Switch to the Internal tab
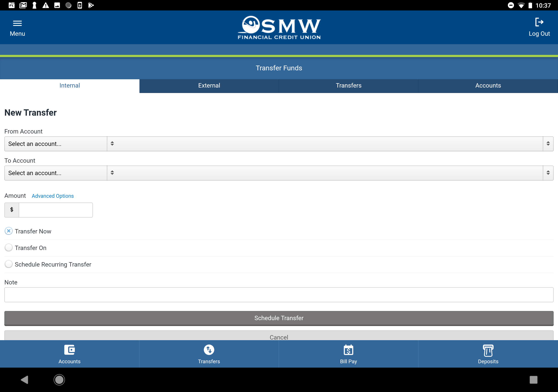The image size is (558, 392). tap(70, 86)
